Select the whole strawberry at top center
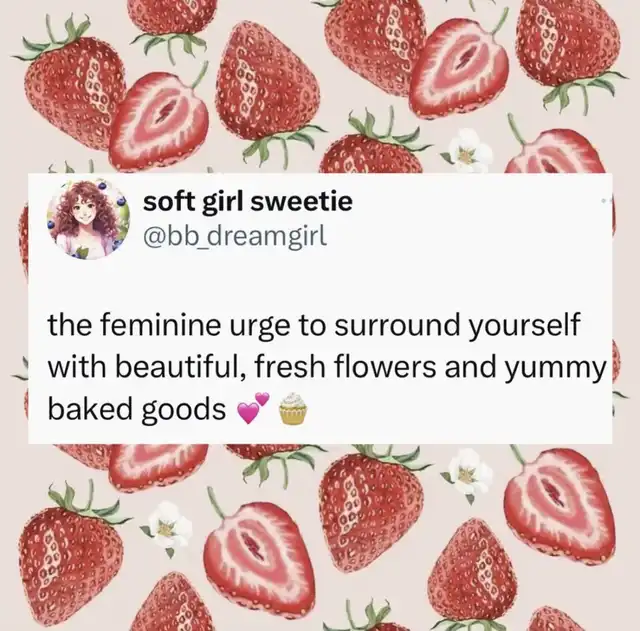 [266, 88]
